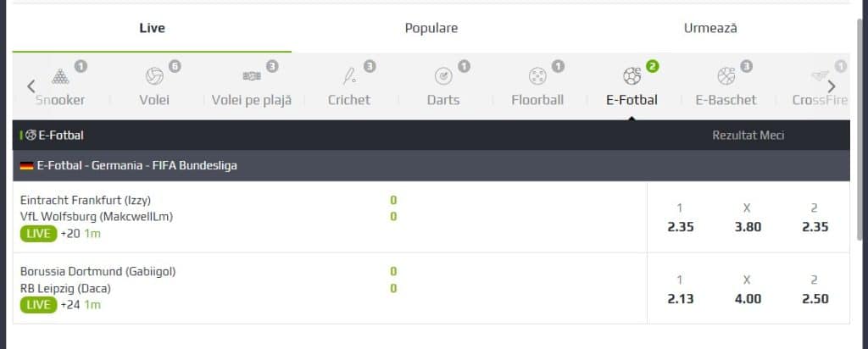Open the Live tab

point(153,28)
